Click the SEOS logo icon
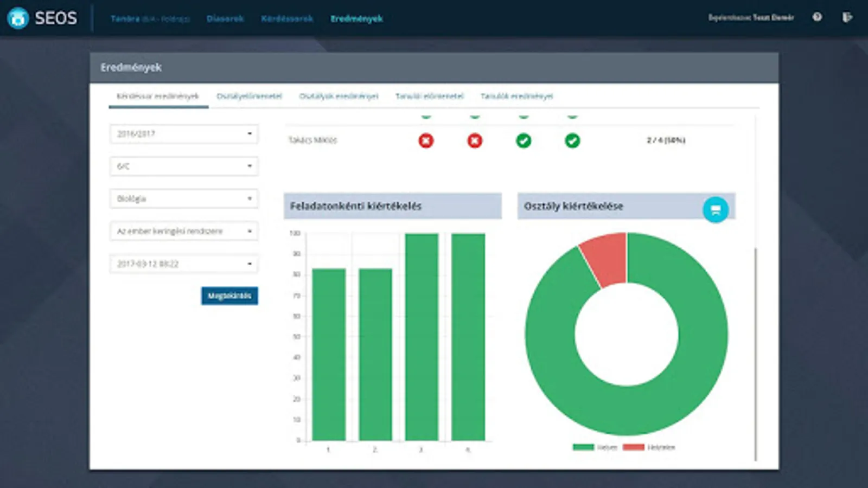 click(18, 18)
